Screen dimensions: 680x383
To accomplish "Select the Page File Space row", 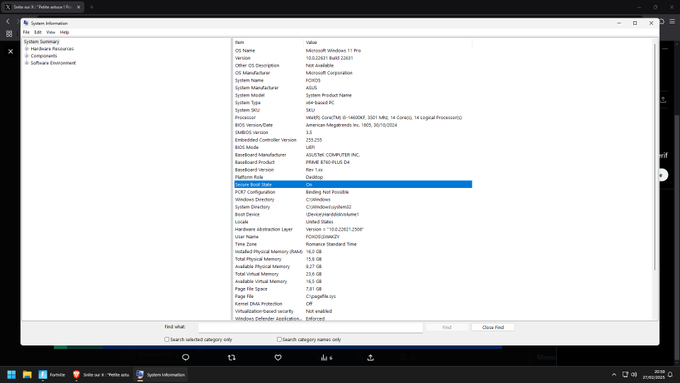I will [353, 289].
